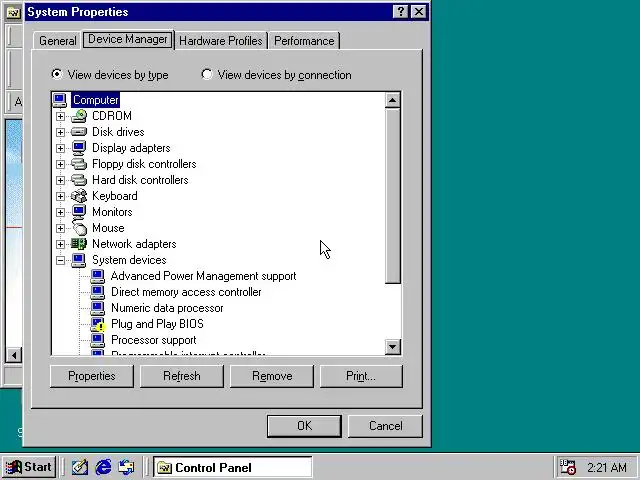
Task: Click the Floppy disk controllers icon
Action: coord(79,164)
